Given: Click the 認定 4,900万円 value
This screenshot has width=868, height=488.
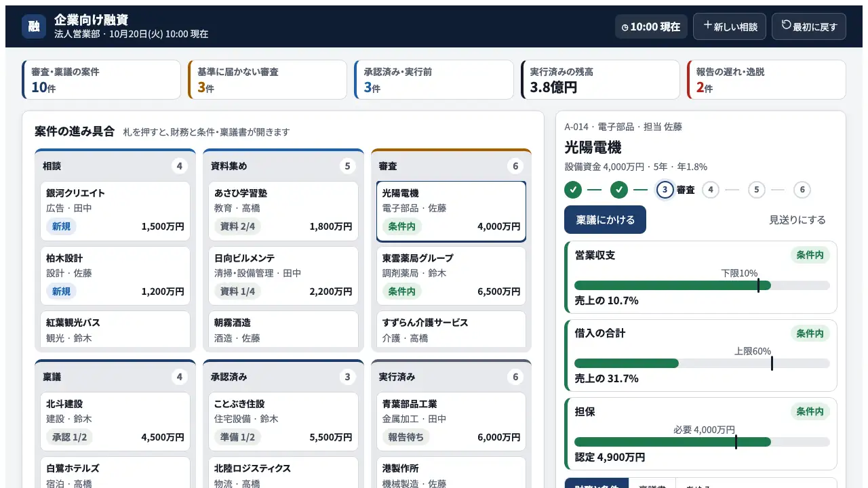Looking at the screenshot, I should pyautogui.click(x=610, y=457).
